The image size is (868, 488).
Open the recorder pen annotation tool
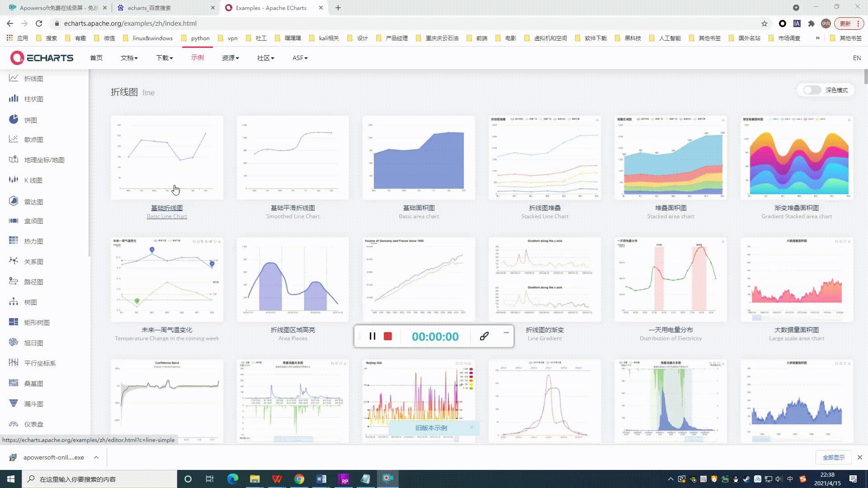click(x=484, y=336)
